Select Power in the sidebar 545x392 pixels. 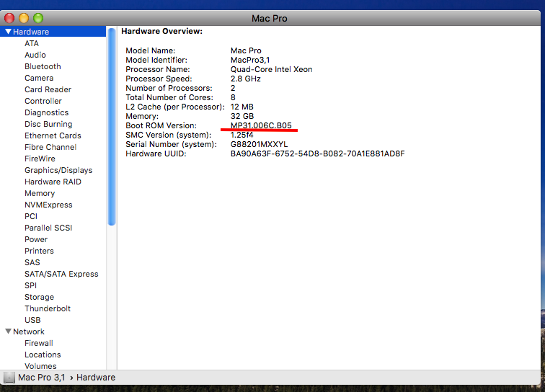point(36,239)
